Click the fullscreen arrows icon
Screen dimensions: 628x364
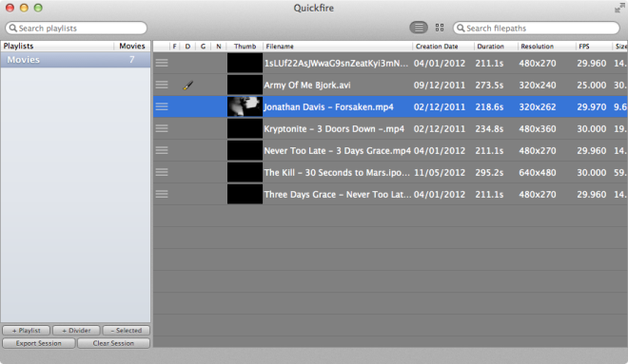pyautogui.click(x=619, y=8)
